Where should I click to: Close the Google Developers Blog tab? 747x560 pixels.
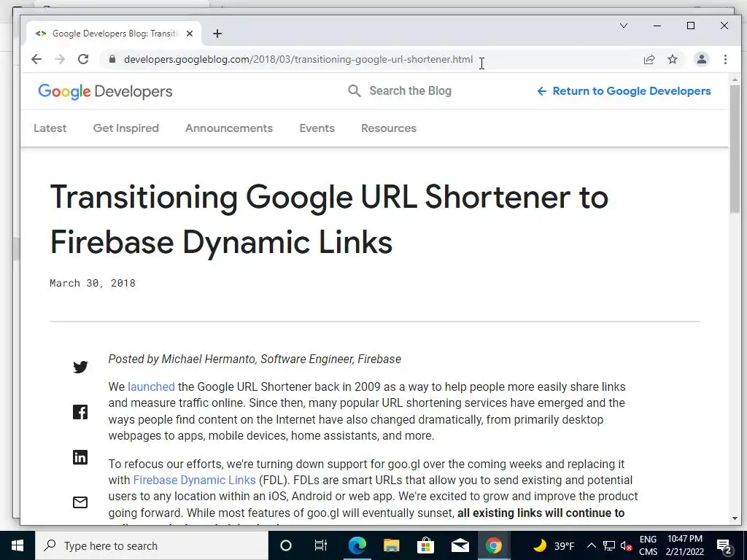pyautogui.click(x=190, y=34)
